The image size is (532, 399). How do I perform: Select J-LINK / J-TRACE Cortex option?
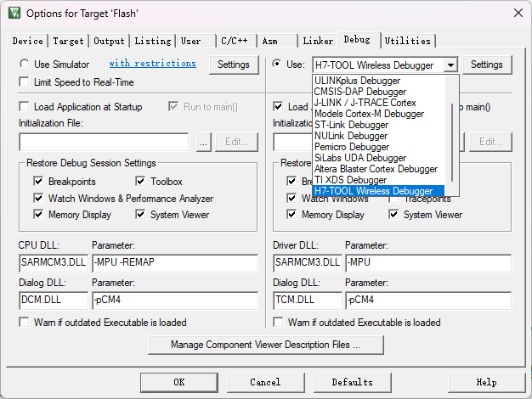(x=379, y=103)
